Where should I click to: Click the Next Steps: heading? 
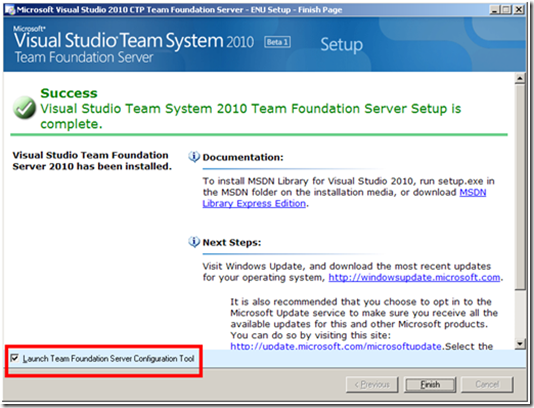click(232, 242)
